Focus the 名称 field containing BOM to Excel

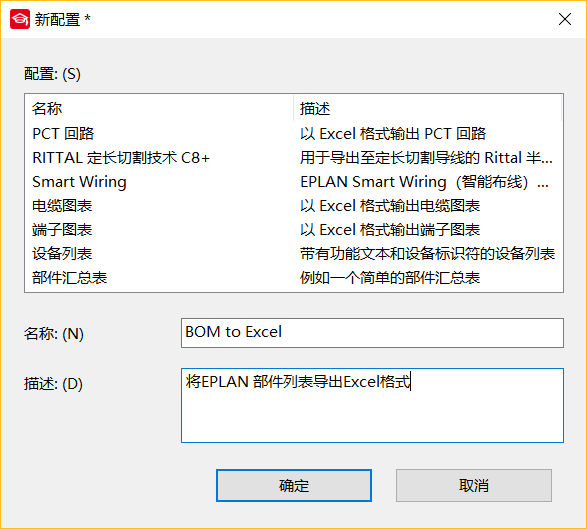pyautogui.click(x=372, y=333)
